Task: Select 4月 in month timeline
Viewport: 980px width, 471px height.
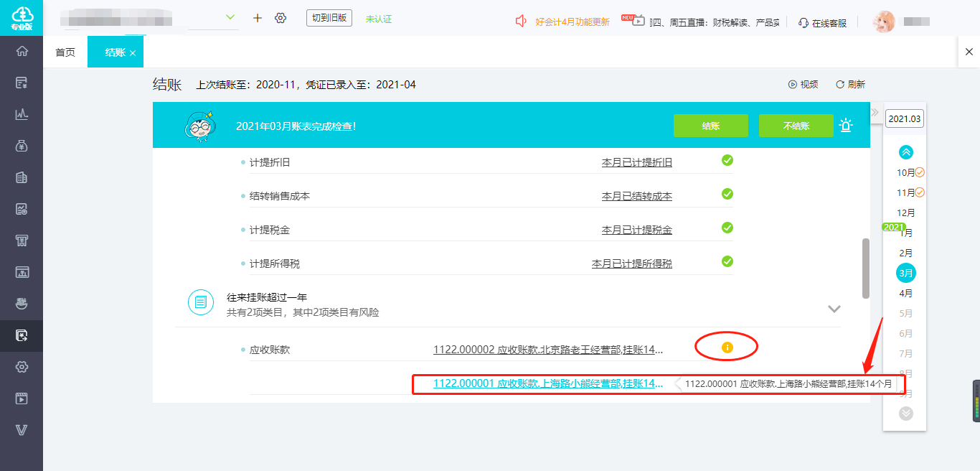Action: point(906,293)
